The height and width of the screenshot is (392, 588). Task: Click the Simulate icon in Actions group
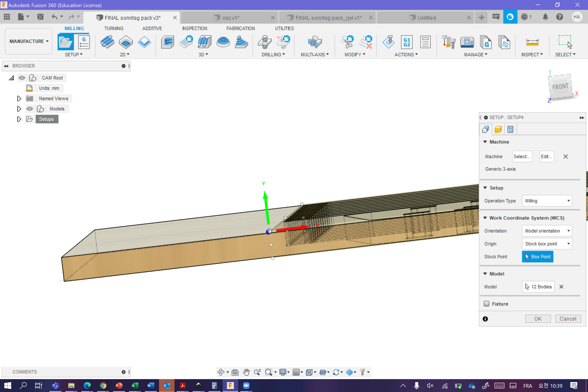click(x=388, y=42)
